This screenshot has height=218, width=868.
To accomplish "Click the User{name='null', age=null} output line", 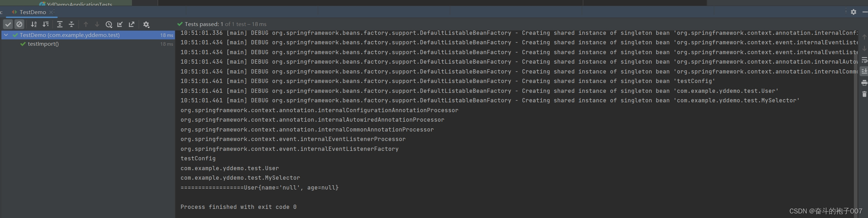I will coord(259,188).
